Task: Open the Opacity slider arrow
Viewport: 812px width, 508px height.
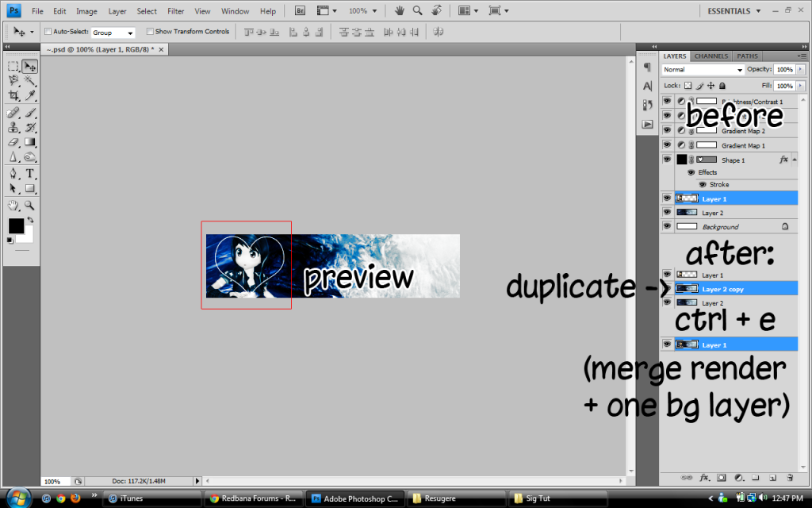Action: tap(801, 70)
